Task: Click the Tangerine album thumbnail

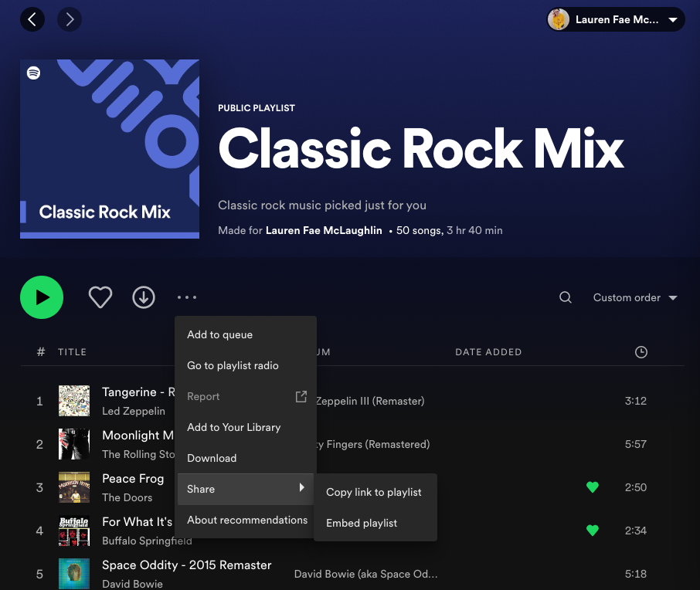Action: pos(74,401)
